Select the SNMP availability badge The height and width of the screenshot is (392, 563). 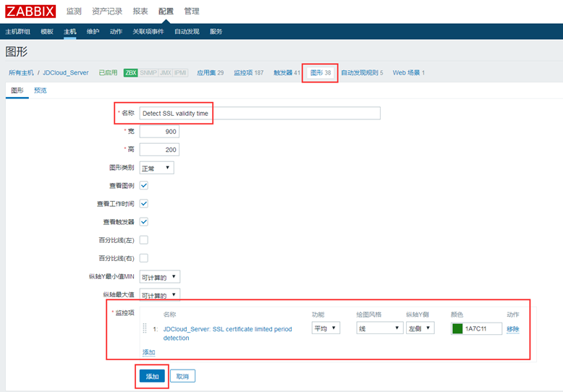pyautogui.click(x=148, y=73)
